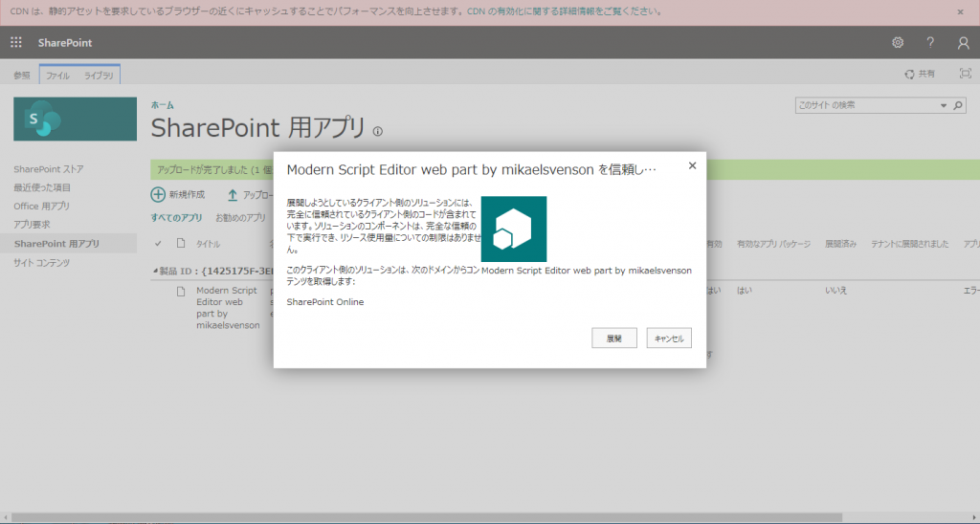Open the help question mark icon
Viewport: 980px width, 524px height.
[930, 42]
